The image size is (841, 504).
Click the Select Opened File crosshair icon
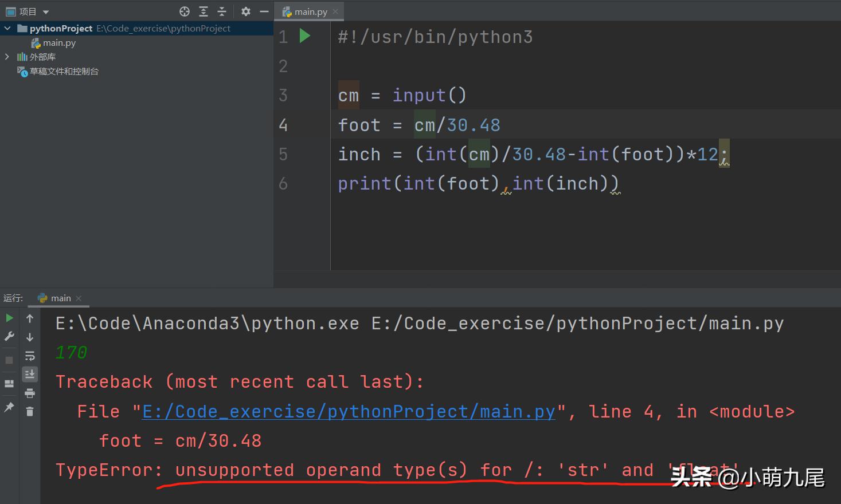tap(185, 11)
